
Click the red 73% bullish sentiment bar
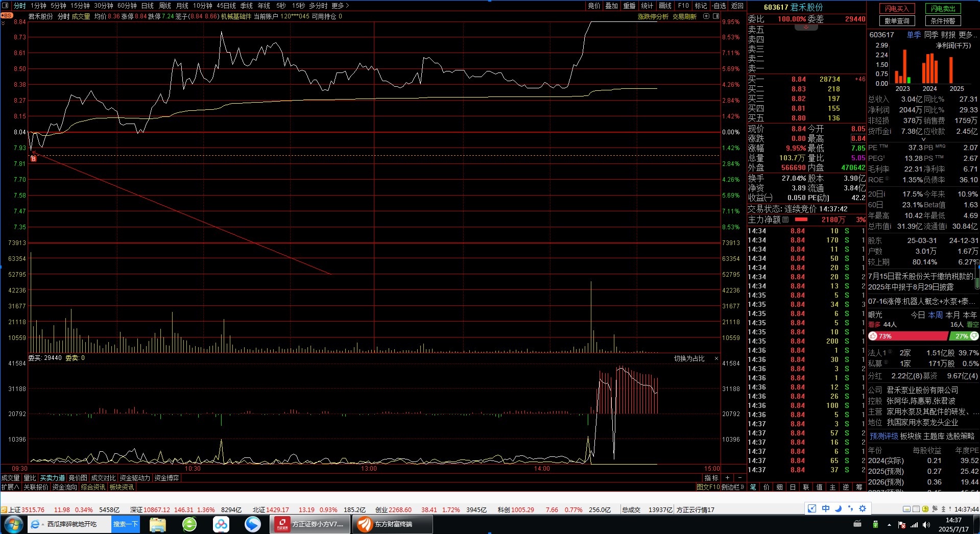pos(908,336)
